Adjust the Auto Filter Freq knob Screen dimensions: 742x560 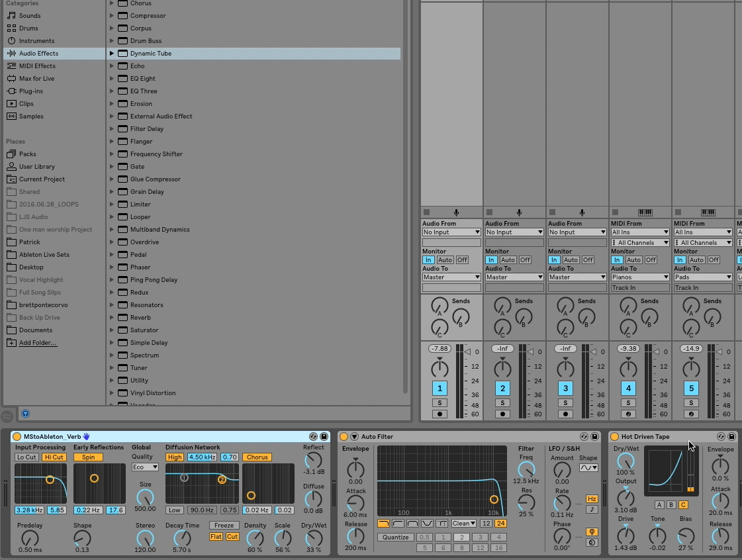526,469
